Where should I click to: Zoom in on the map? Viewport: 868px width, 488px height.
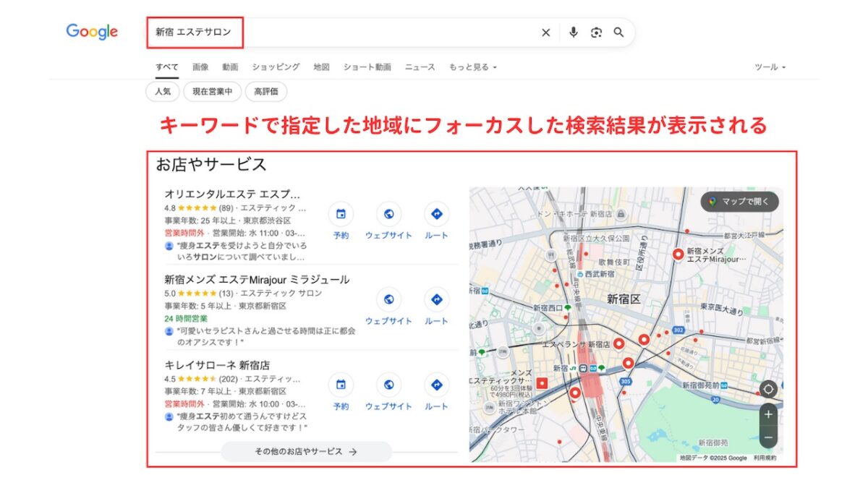tap(768, 414)
